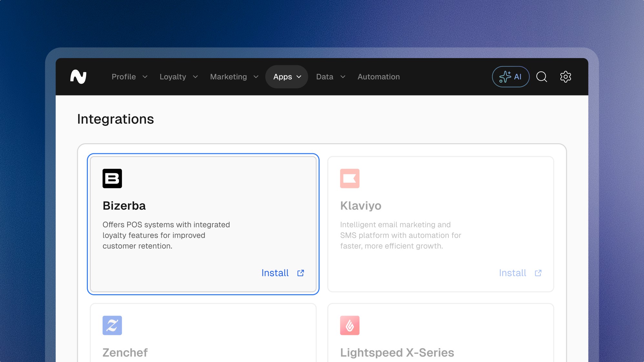The width and height of the screenshot is (644, 362).
Task: Click external link icon beside Klaviyo Install
Action: pyautogui.click(x=538, y=273)
